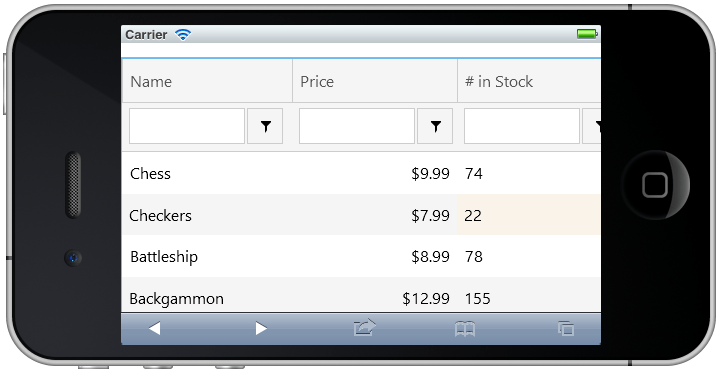720x373 pixels.
Task: Open the Safari tabs pages icon
Action: (566, 328)
